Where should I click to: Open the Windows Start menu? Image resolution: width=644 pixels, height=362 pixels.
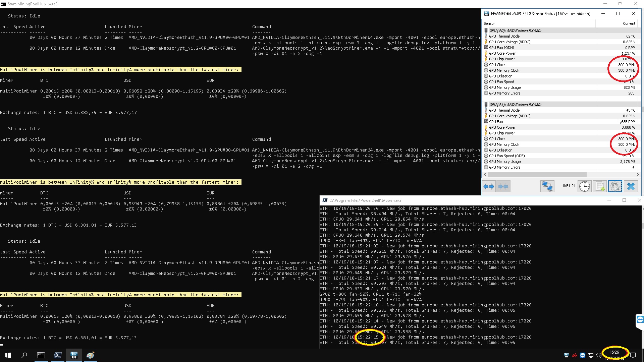(x=7, y=355)
